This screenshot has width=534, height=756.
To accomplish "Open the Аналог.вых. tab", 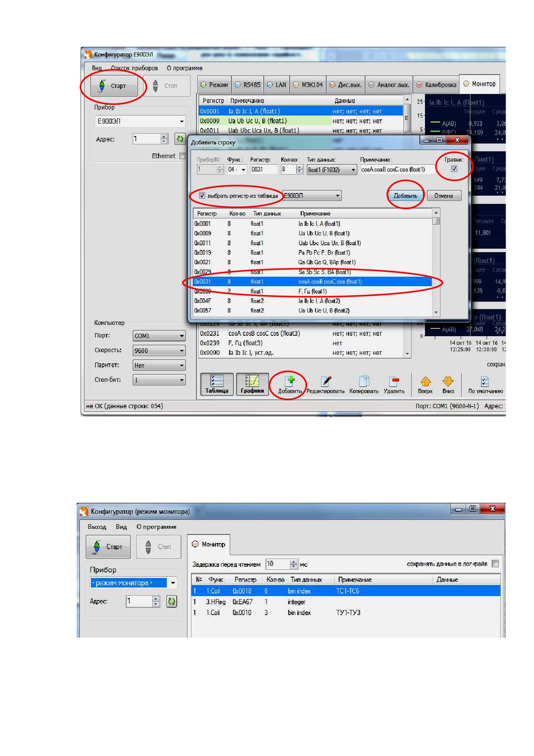I will coord(389,85).
